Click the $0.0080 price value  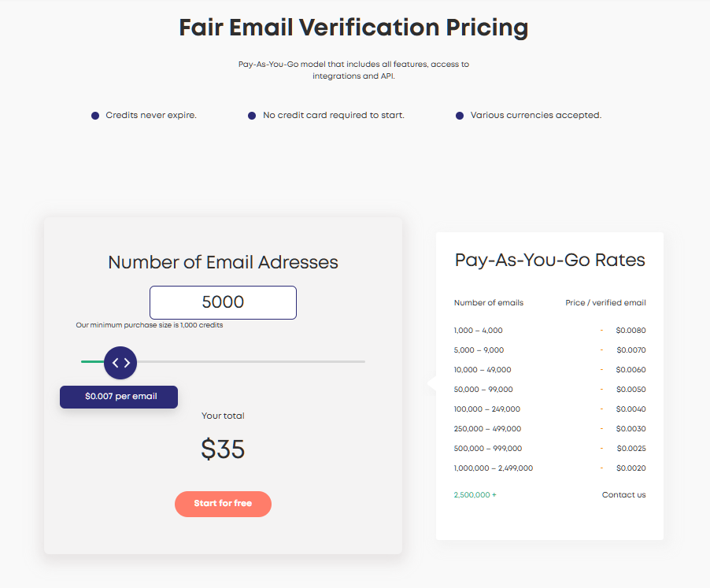pos(630,331)
